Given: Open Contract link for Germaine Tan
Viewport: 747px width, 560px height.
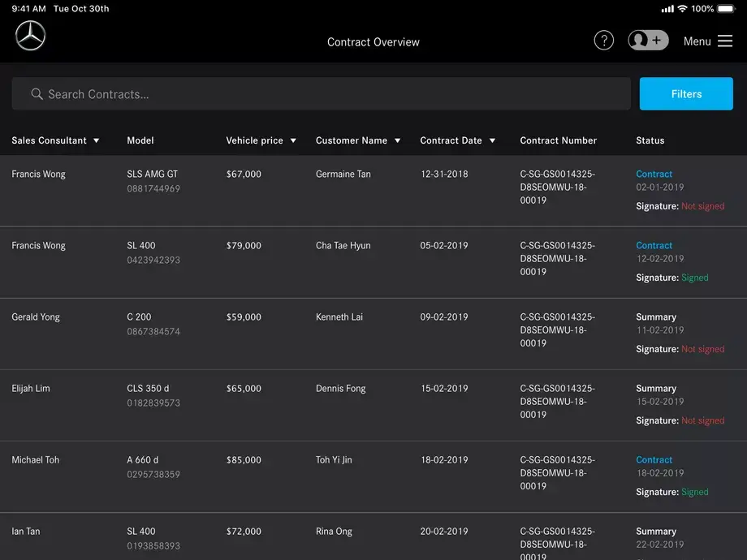Looking at the screenshot, I should coord(654,174).
